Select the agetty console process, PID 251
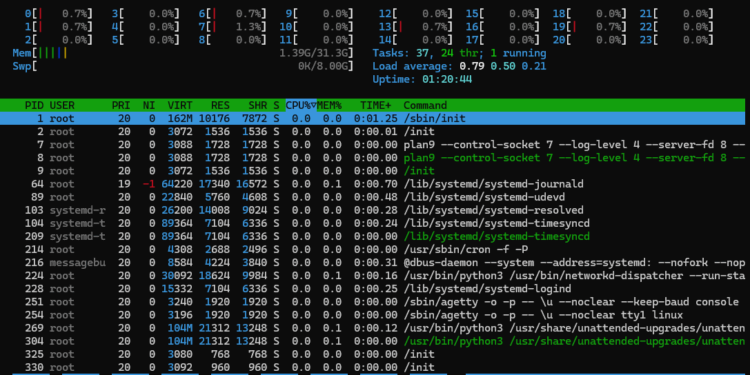Image resolution: width=750 pixels, height=375 pixels. [373, 302]
